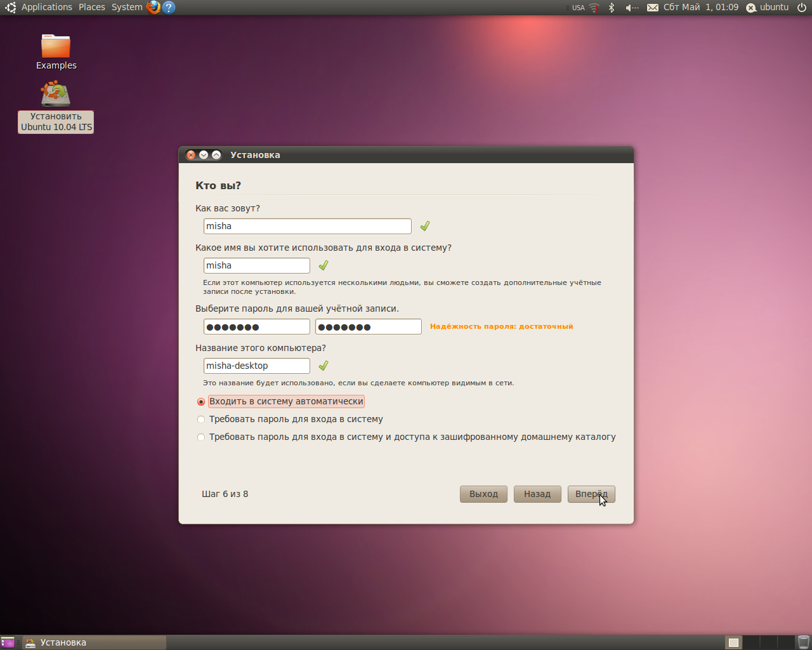Image resolution: width=812 pixels, height=650 pixels.
Task: Click Установка window in bottom taskbar
Action: 94,642
